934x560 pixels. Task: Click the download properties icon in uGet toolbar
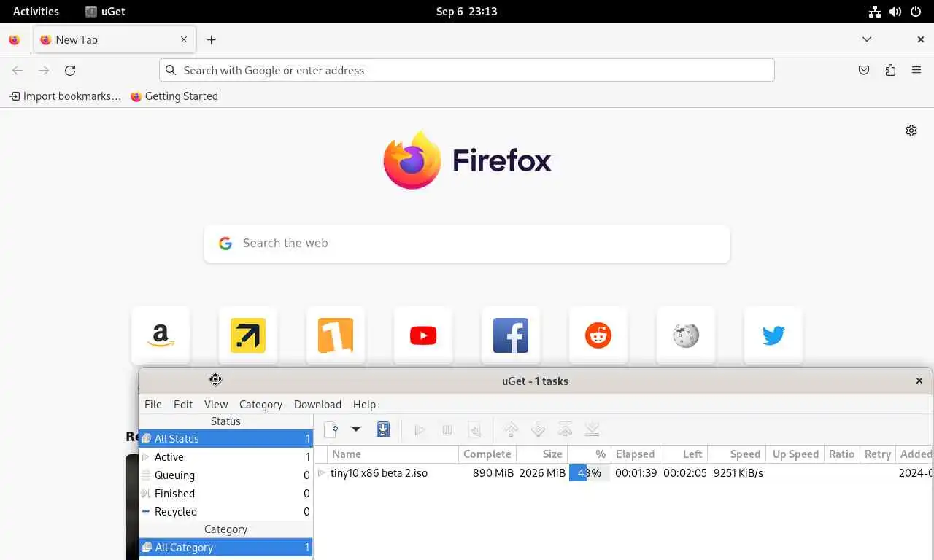click(474, 430)
